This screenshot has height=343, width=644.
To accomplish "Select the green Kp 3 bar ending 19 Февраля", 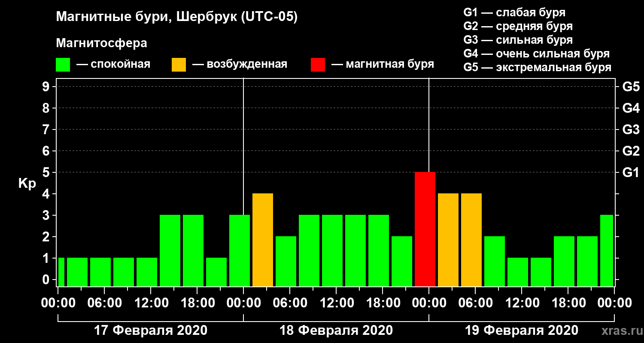I will [x=607, y=250].
